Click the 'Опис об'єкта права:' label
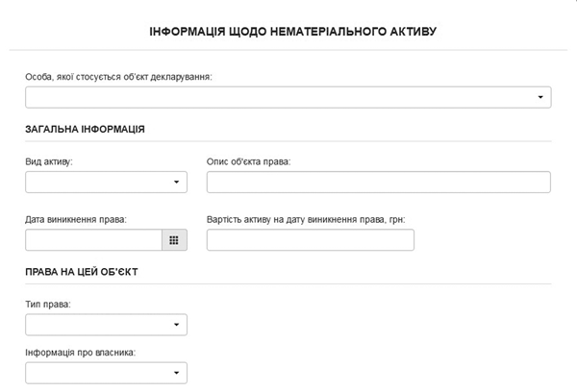Image resolution: width=577 pixels, height=392 pixels. click(x=248, y=160)
